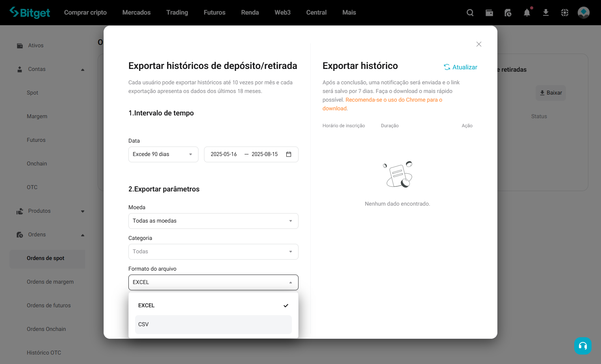Collapse the Ordens sidebar section

tap(83, 235)
